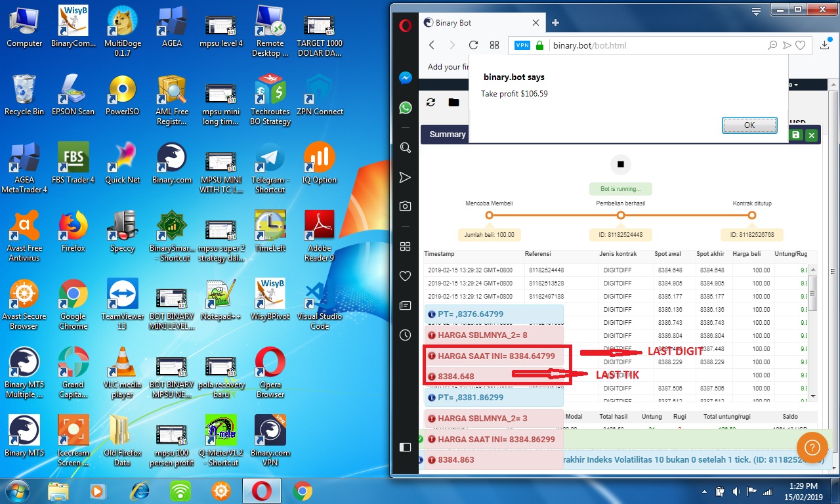Image resolution: width=840 pixels, height=504 pixels.
Task: Open sidebar Personal News icon
Action: [x=406, y=305]
